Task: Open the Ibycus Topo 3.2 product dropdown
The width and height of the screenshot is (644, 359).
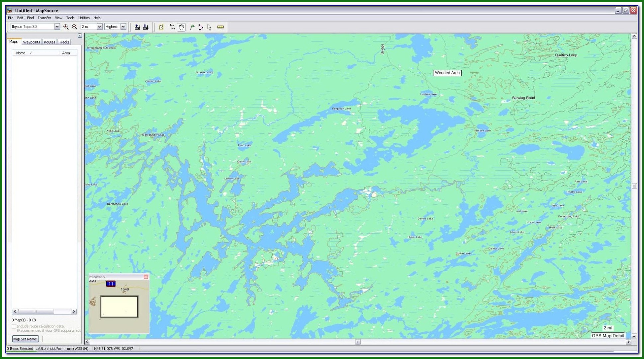Action: tap(57, 27)
